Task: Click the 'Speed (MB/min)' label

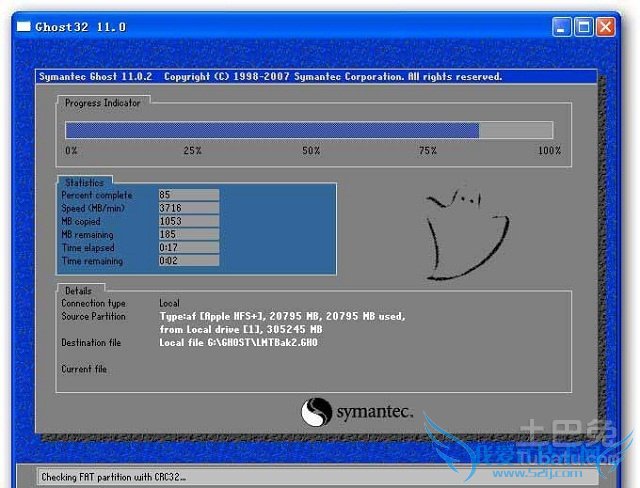Action: point(93,208)
